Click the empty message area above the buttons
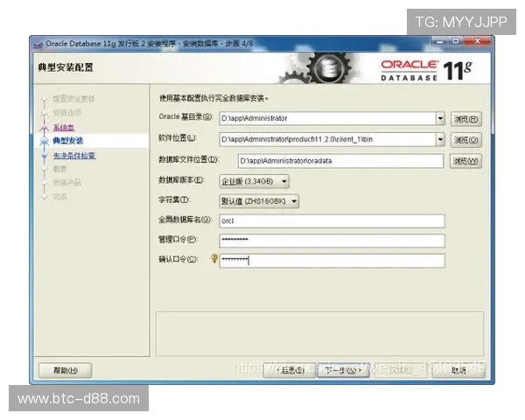Screen dimensions: 525x420 click(319, 334)
